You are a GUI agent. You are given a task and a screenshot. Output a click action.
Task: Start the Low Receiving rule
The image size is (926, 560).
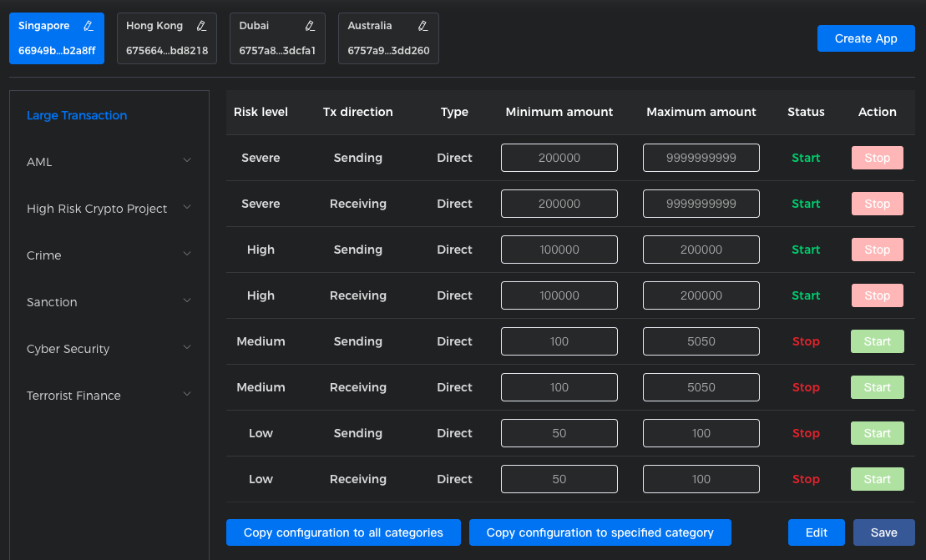[x=877, y=479]
